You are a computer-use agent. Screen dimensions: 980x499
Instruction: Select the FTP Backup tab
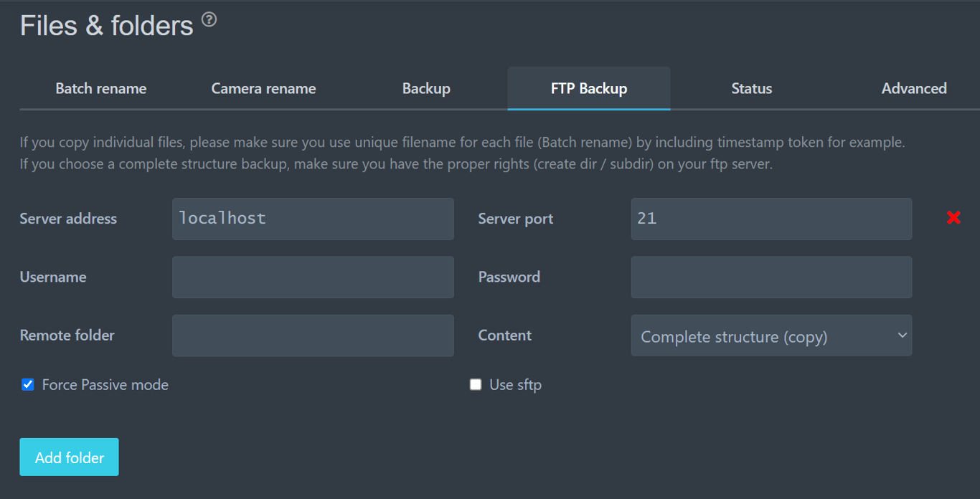(x=589, y=89)
